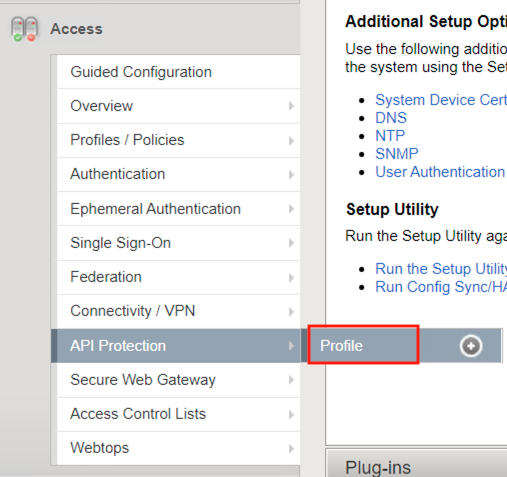The image size is (507, 477).
Task: Click the Access section header label
Action: coord(76,29)
